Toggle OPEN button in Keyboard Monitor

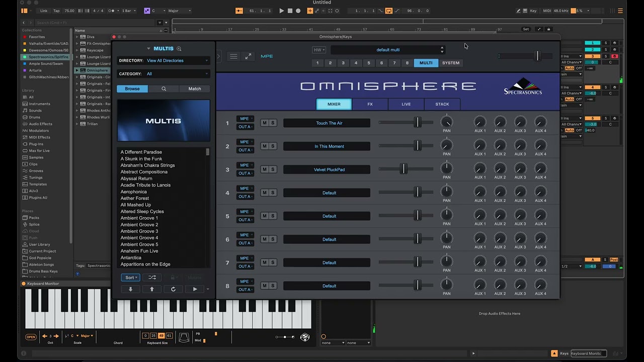(31, 337)
